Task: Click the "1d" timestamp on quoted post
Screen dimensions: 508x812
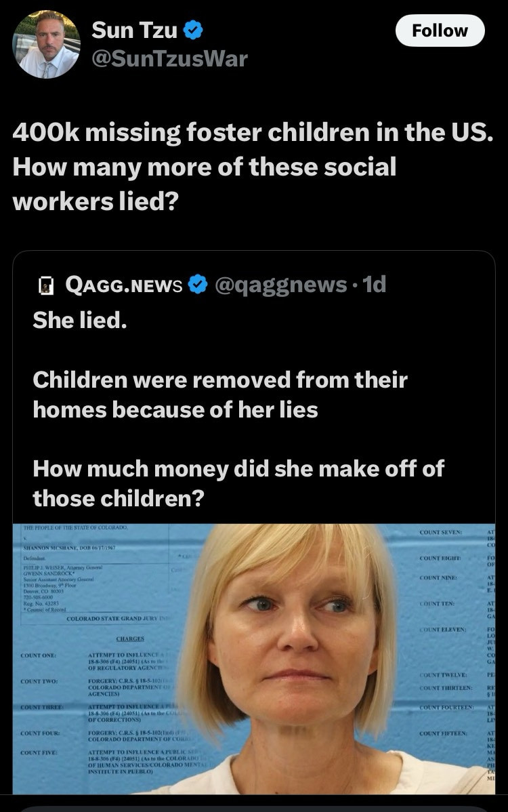Action: coord(374,285)
